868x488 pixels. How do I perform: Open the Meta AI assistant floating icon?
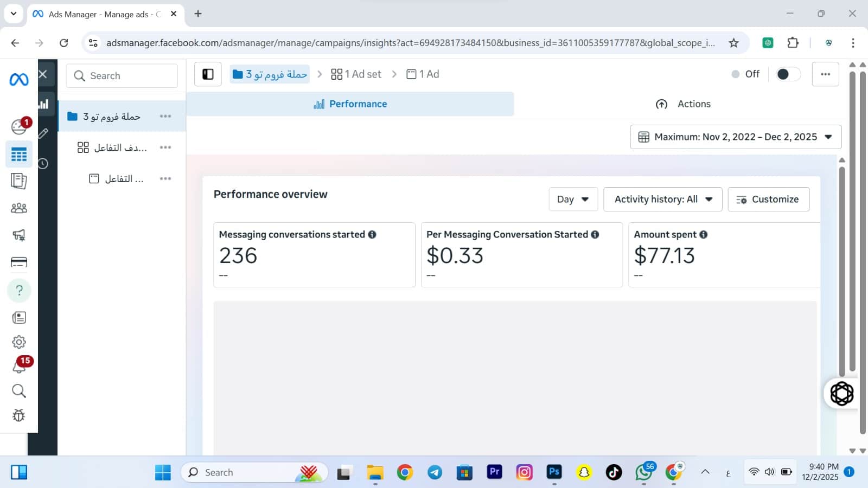point(841,394)
